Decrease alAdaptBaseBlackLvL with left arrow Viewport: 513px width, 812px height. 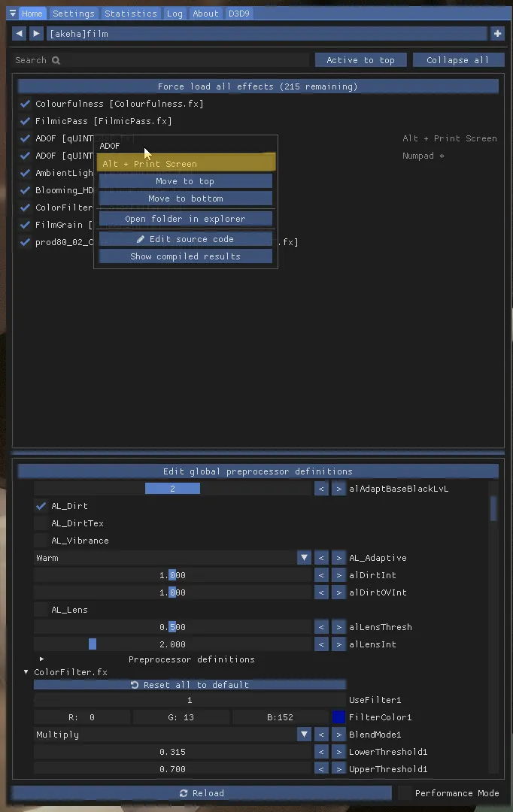pyautogui.click(x=321, y=489)
